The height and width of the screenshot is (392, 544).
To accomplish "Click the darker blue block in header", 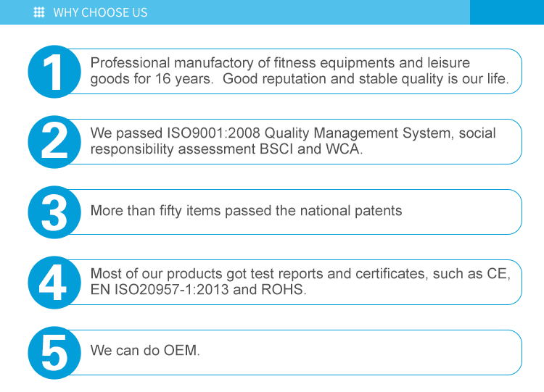I will click(x=506, y=12).
